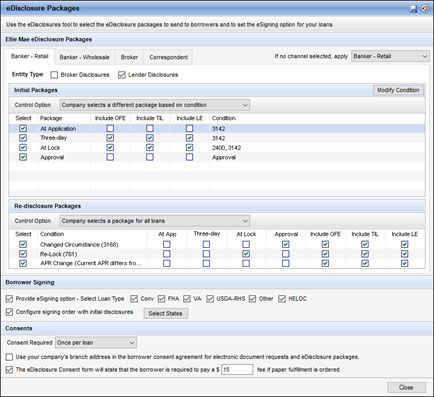Click the paper fulfillment fee amount field
The height and width of the screenshot is (397, 434).
tap(237, 369)
